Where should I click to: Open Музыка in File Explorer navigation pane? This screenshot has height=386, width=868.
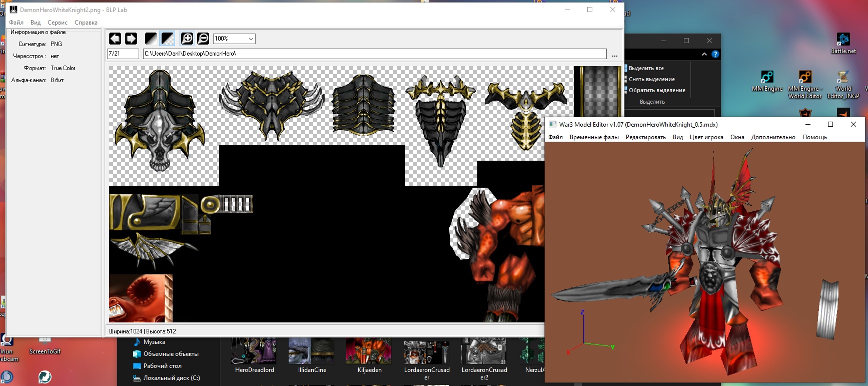click(x=154, y=342)
